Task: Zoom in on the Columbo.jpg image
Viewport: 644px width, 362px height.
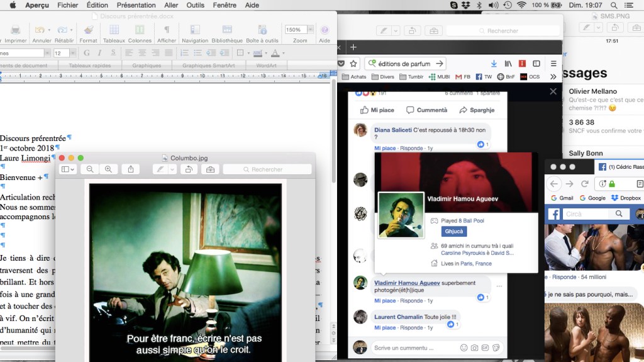Action: [x=108, y=169]
